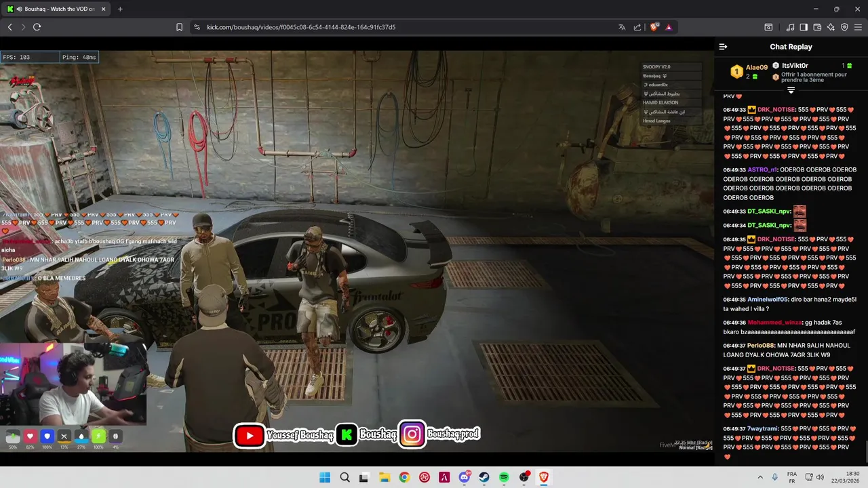The image size is (868, 488).
Task: Open the search tabs toolbar icon
Action: click(x=768, y=27)
